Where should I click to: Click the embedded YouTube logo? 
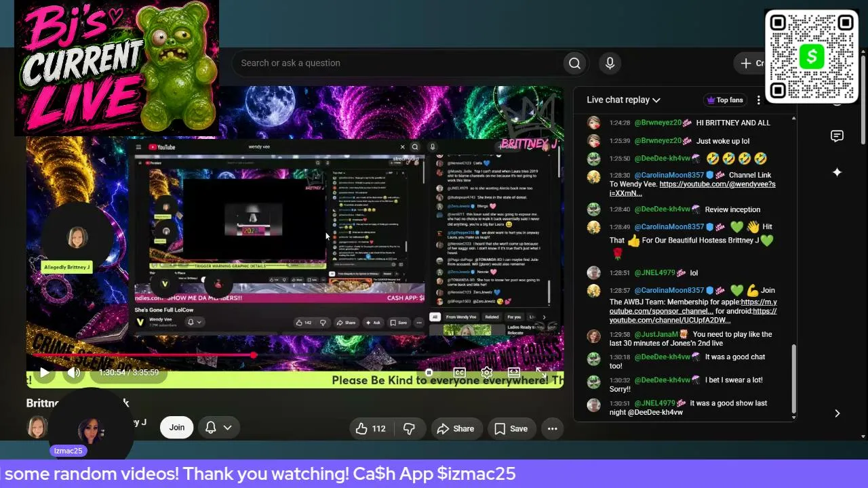click(x=162, y=147)
